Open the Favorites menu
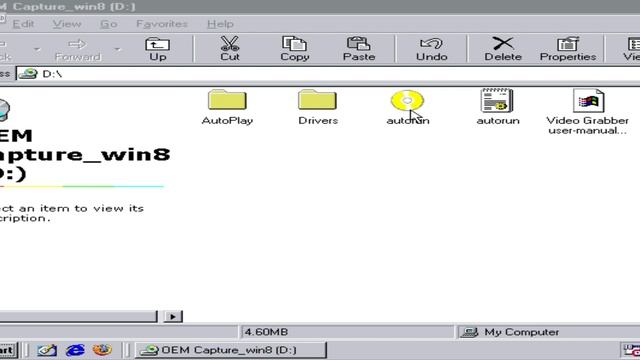 [x=162, y=24]
